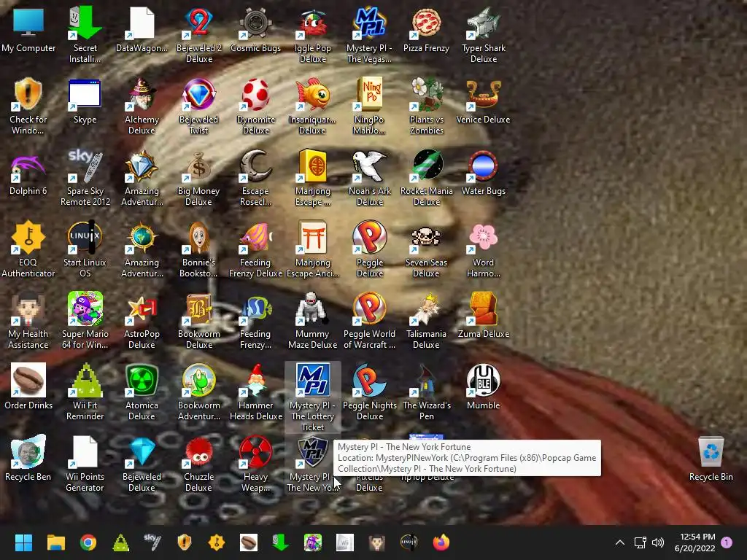Select AstroPop Deluxe icon
This screenshot has height=560, width=747.
tap(142, 320)
